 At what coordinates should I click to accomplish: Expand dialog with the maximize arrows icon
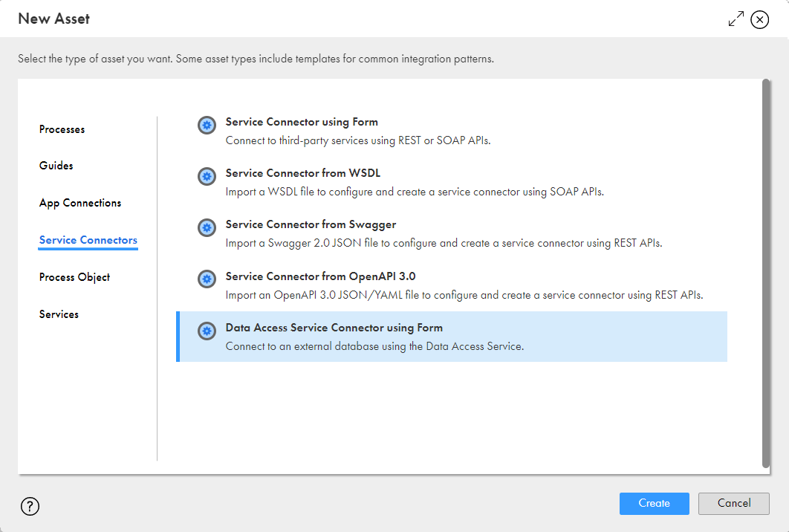pos(736,19)
